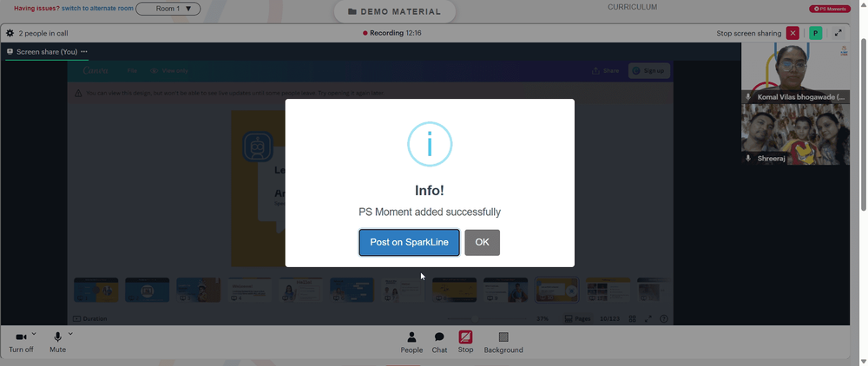Select Komal Vilas bhogawade video tile
Screen dimensions: 868x366
tap(795, 73)
